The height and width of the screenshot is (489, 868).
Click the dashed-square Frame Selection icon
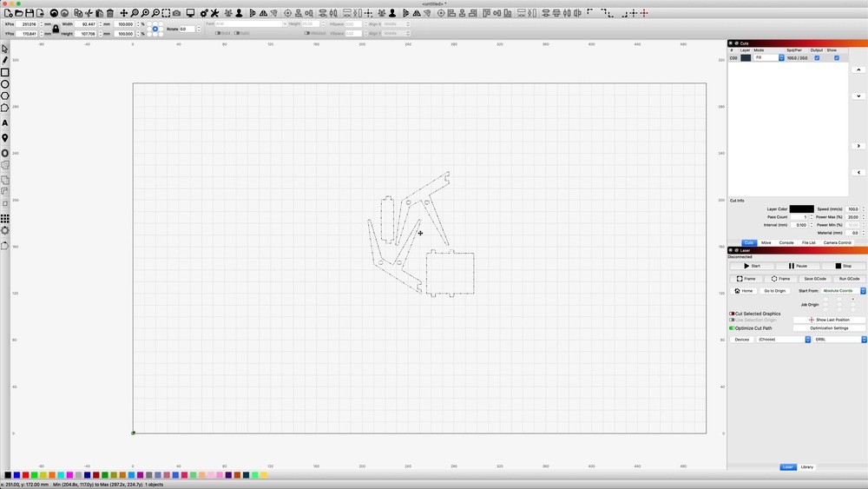[166, 13]
